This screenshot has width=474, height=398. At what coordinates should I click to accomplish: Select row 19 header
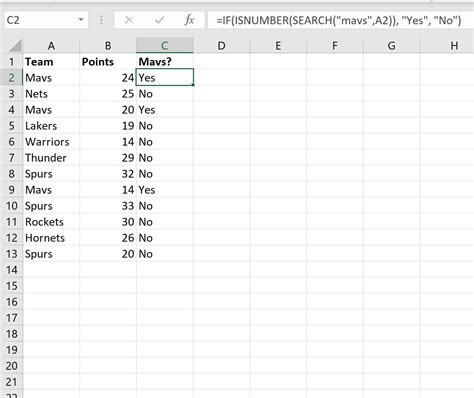tap(11, 350)
